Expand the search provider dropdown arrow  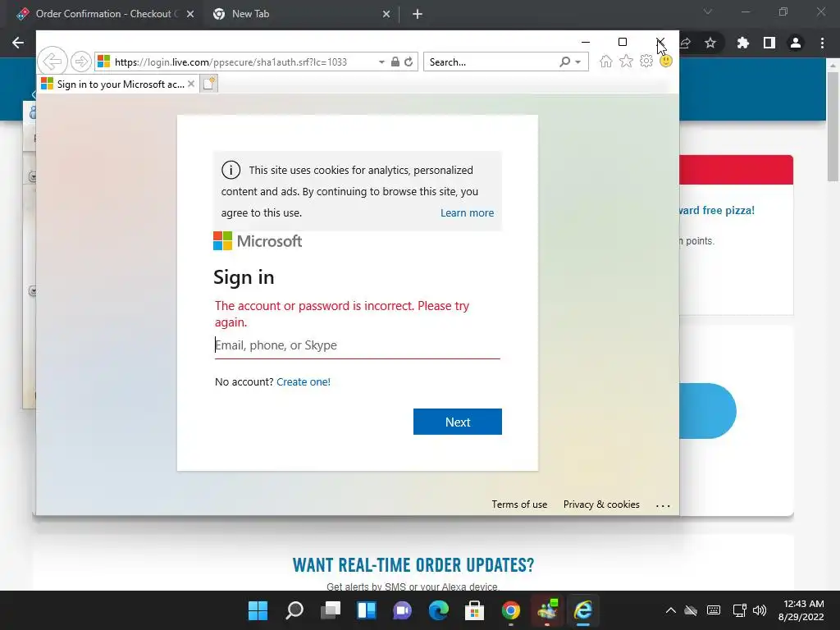click(x=578, y=62)
